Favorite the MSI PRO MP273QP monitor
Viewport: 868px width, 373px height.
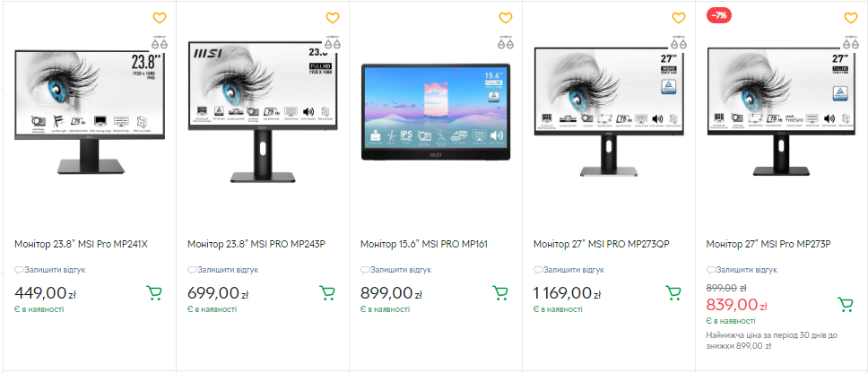[x=678, y=18]
